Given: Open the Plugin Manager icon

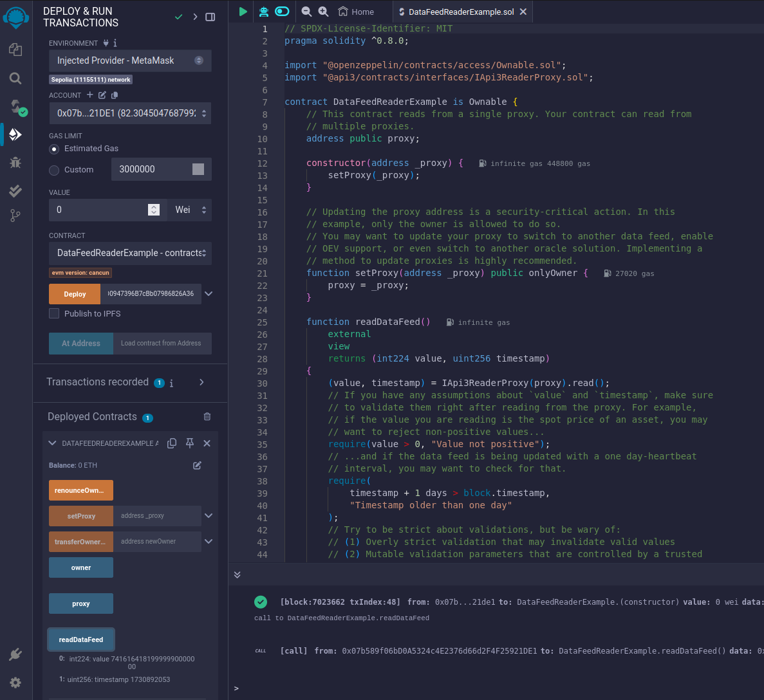Looking at the screenshot, I should [x=15, y=654].
